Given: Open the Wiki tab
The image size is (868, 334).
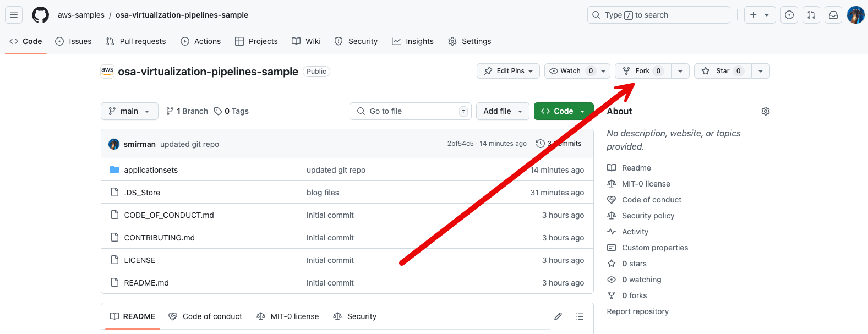Looking at the screenshot, I should click(x=306, y=41).
